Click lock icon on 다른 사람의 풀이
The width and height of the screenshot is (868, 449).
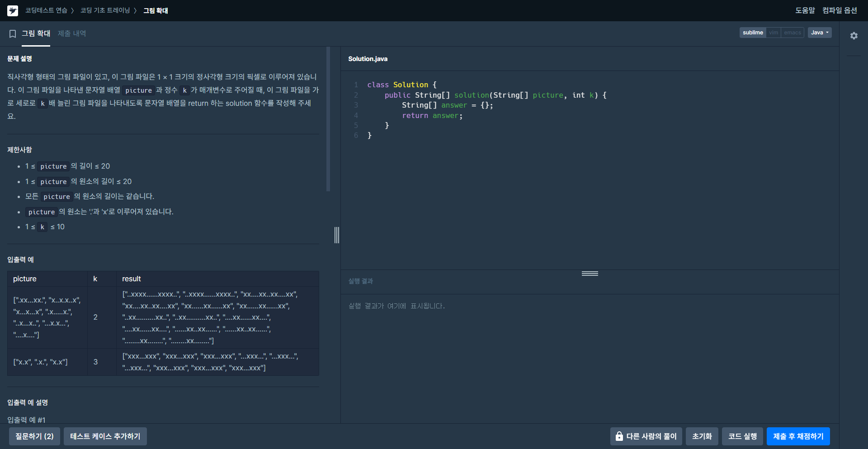pos(619,436)
